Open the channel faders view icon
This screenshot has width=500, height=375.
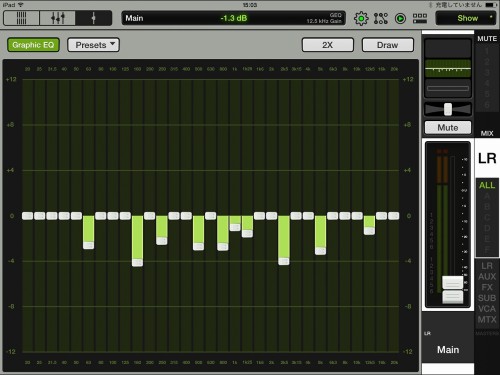tap(58, 18)
